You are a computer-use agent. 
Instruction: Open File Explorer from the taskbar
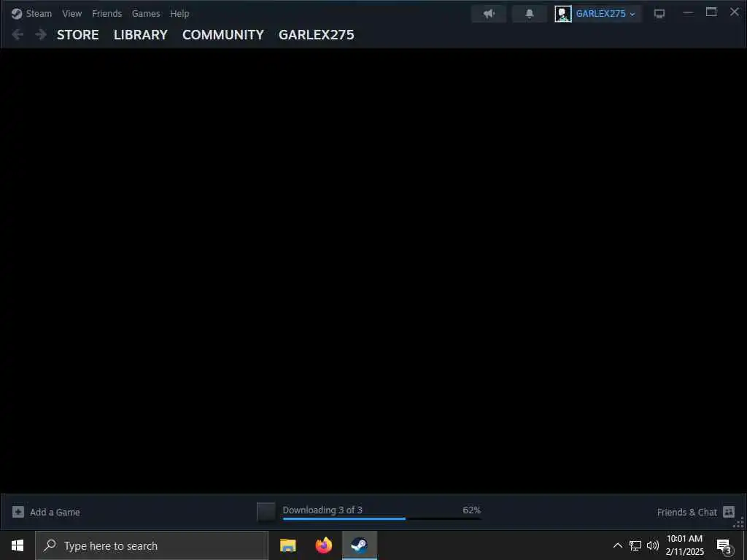[x=287, y=545]
